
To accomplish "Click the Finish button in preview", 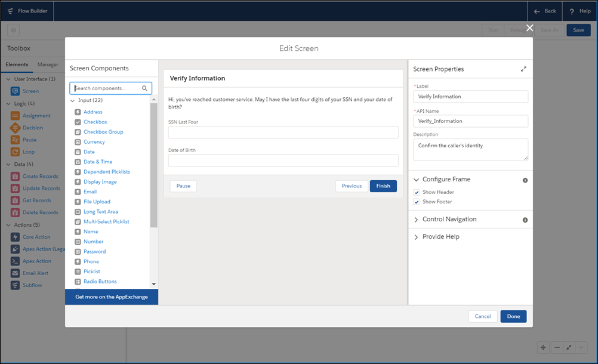I will pyautogui.click(x=383, y=186).
